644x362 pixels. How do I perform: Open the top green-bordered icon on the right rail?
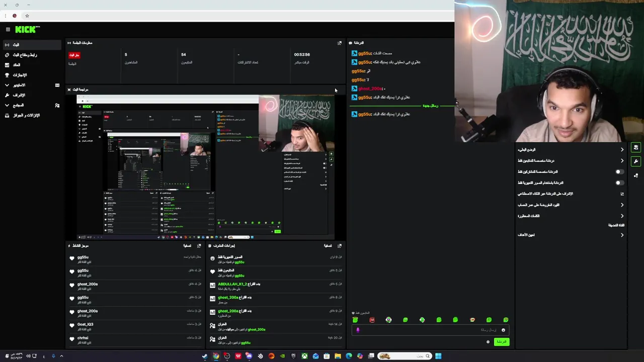tap(636, 148)
